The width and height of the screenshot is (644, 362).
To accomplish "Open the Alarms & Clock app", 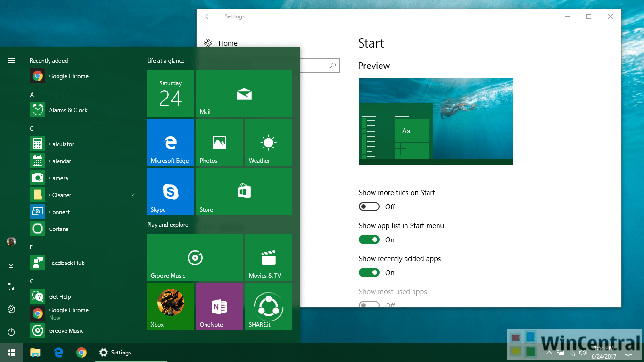I will (67, 110).
